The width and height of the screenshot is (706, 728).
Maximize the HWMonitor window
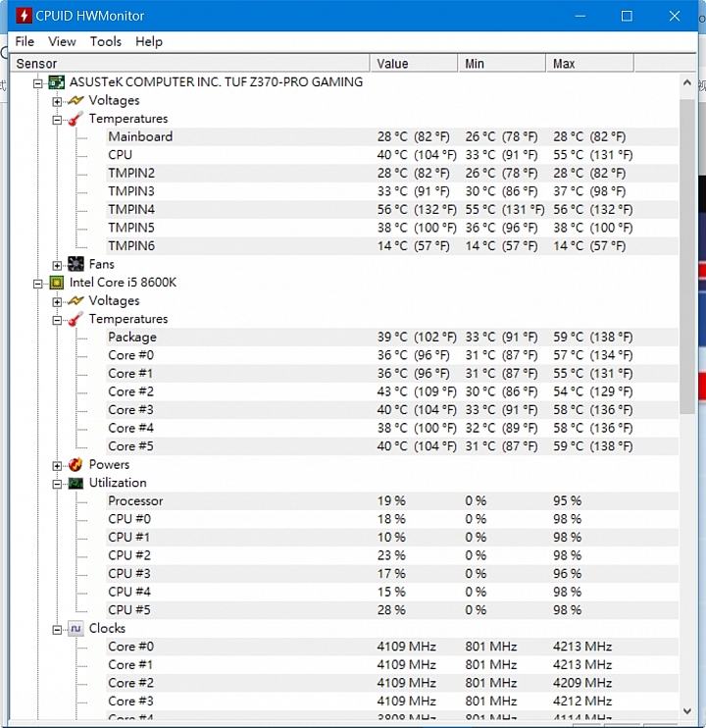pyautogui.click(x=627, y=16)
